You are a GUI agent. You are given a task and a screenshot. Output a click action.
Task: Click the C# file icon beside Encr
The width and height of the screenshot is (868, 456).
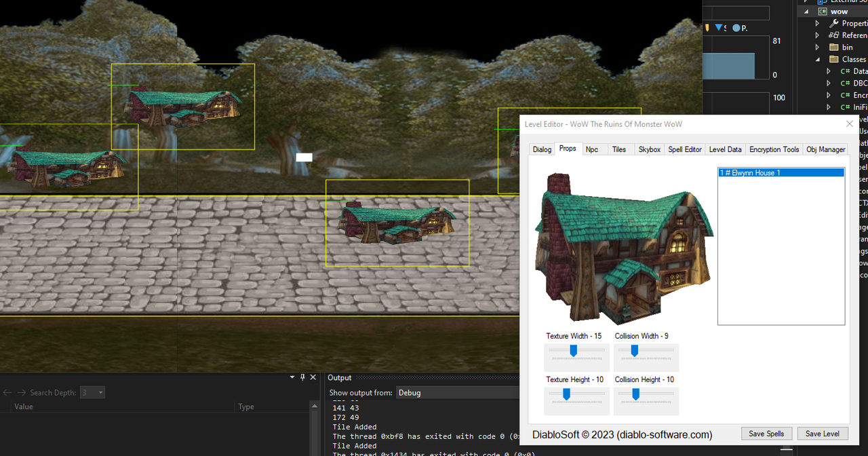pos(845,95)
